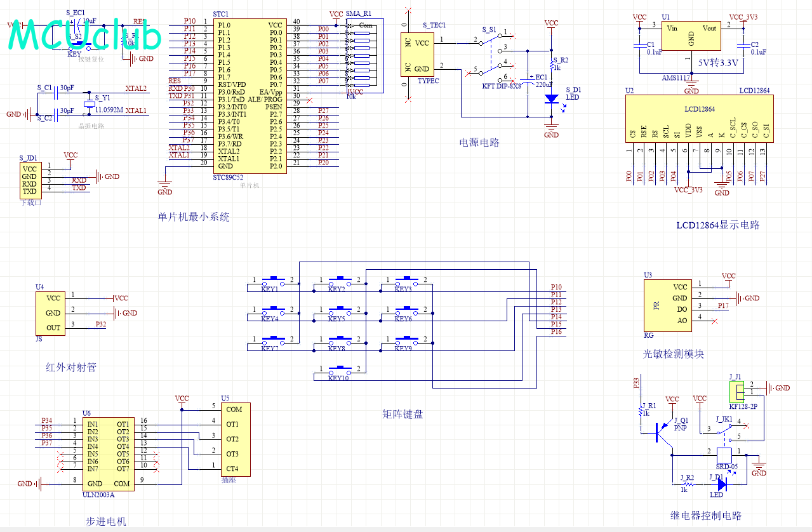This screenshot has height=532, width=812.
Task: Click the U5 stepper motor socket
Action: click(x=236, y=439)
